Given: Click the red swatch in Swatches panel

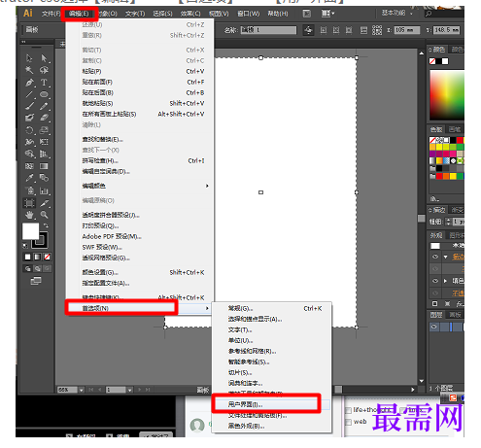Looking at the screenshot, I should (460, 140).
